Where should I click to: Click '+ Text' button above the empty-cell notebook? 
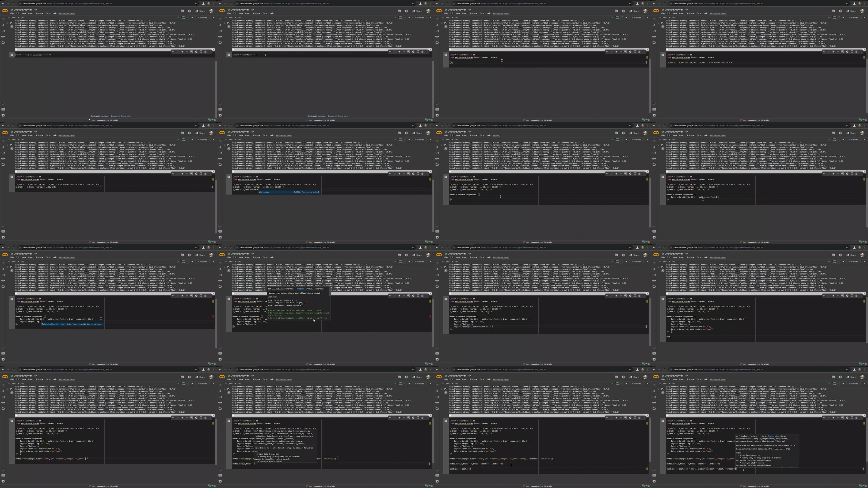click(21, 18)
